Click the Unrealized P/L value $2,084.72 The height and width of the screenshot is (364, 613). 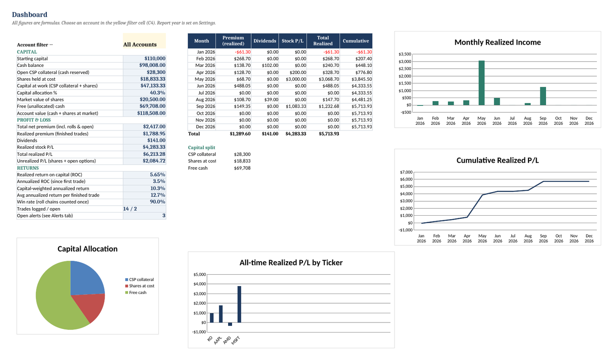(144, 161)
